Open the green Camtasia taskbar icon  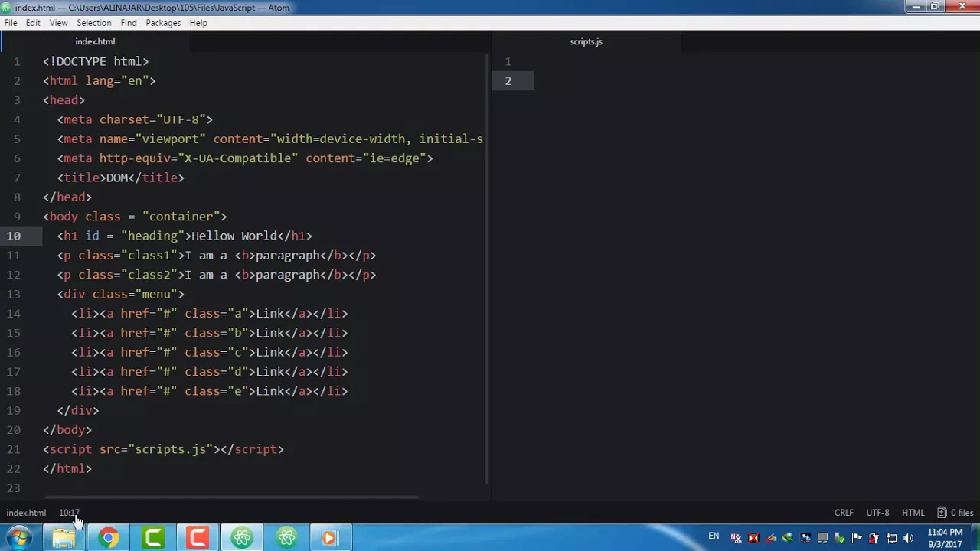[x=153, y=537]
